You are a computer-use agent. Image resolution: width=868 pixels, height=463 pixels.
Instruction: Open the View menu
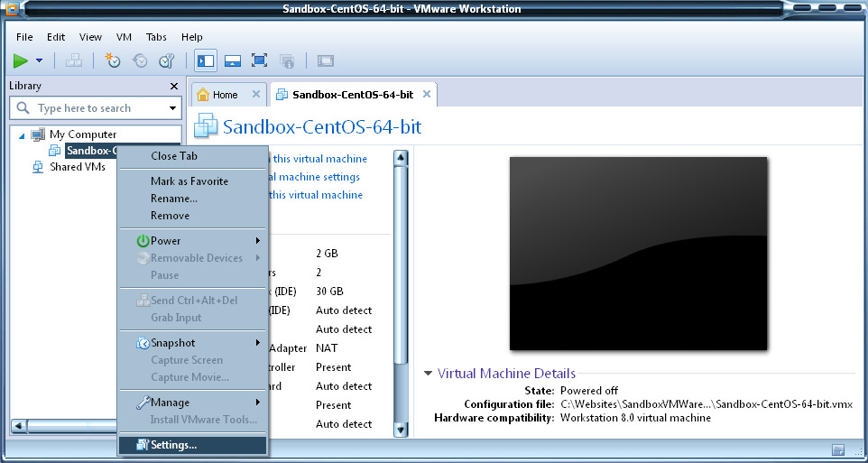point(90,37)
